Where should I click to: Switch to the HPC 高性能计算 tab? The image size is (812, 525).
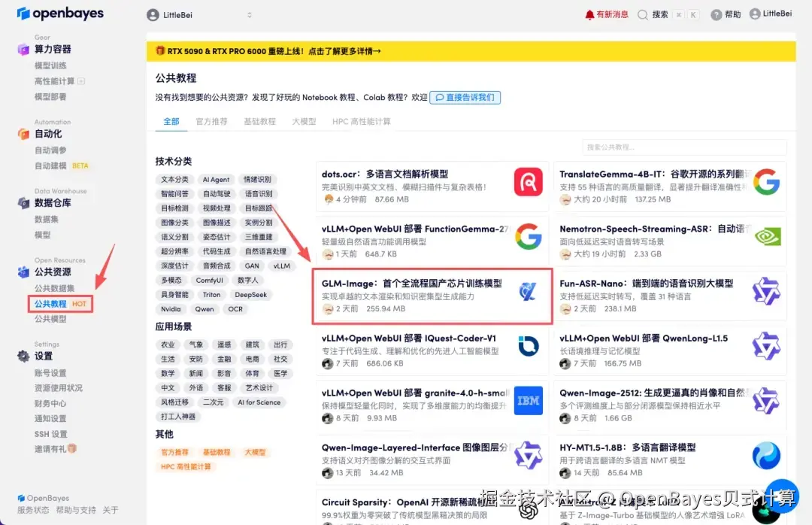tap(362, 121)
